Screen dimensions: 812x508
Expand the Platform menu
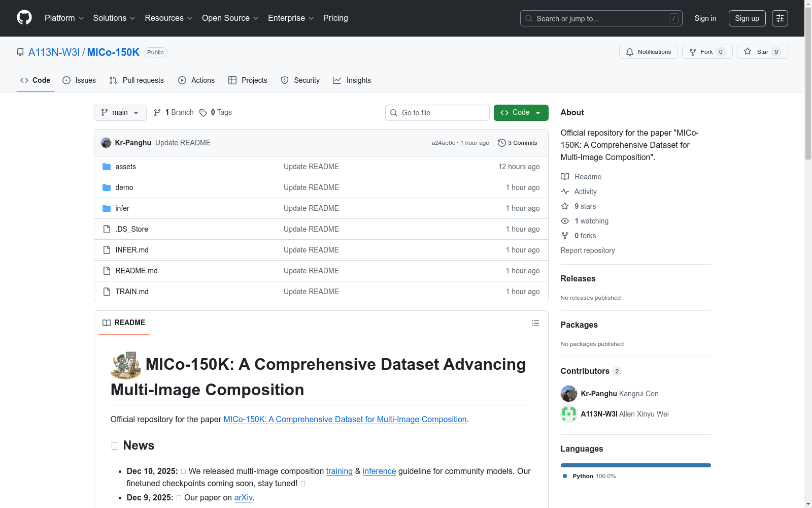[64, 18]
